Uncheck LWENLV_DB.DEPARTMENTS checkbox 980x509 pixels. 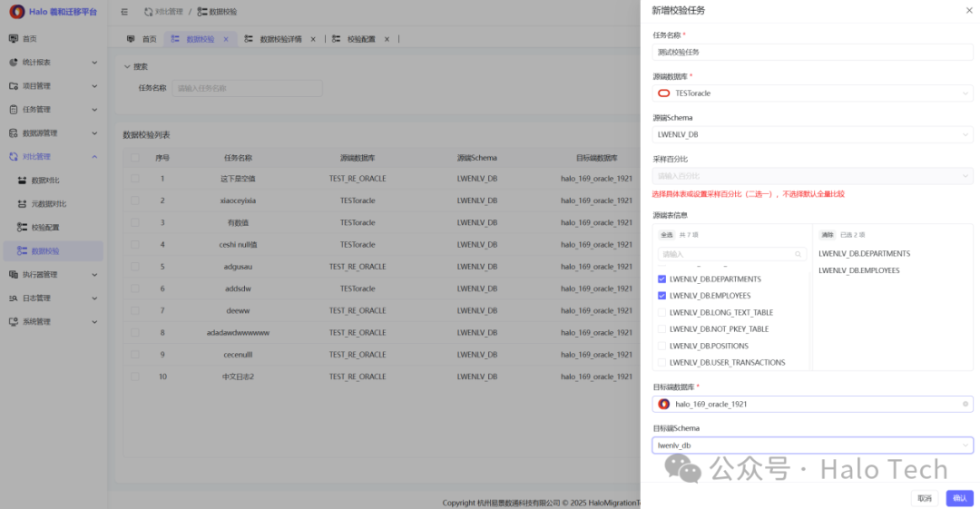click(x=661, y=279)
